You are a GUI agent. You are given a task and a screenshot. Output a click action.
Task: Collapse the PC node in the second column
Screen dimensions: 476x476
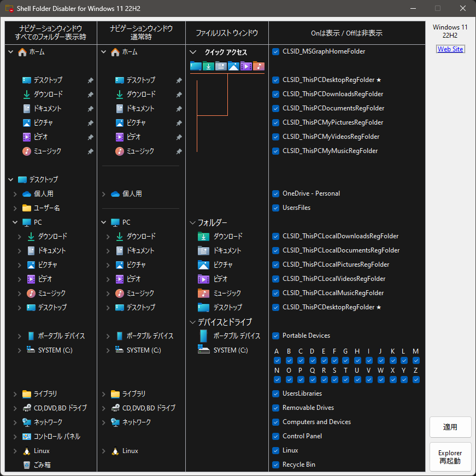pyautogui.click(x=103, y=222)
